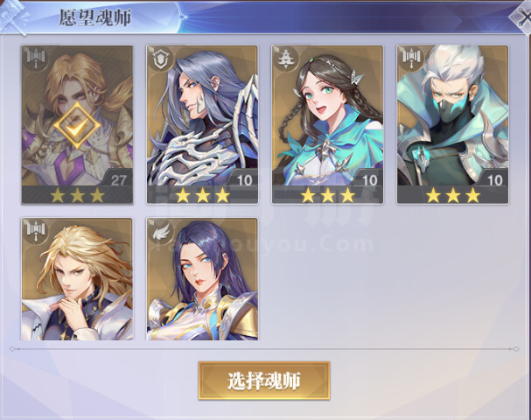
Task: Close the 愿望魂师 dialog with the X
Action: (x=522, y=17)
